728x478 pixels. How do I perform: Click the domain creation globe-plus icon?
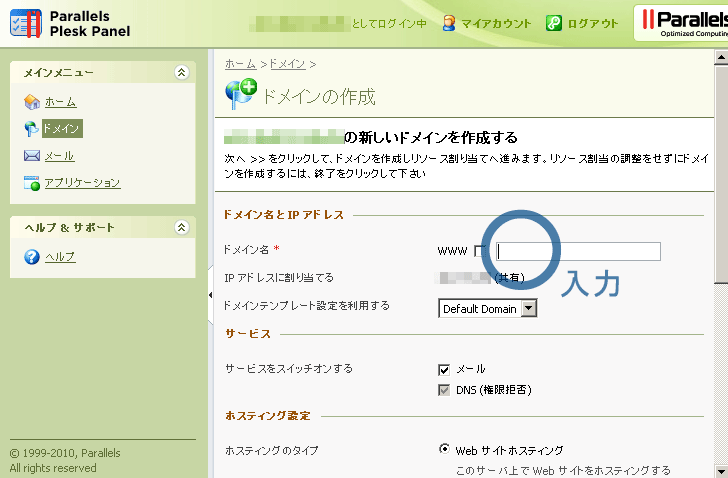click(x=240, y=93)
